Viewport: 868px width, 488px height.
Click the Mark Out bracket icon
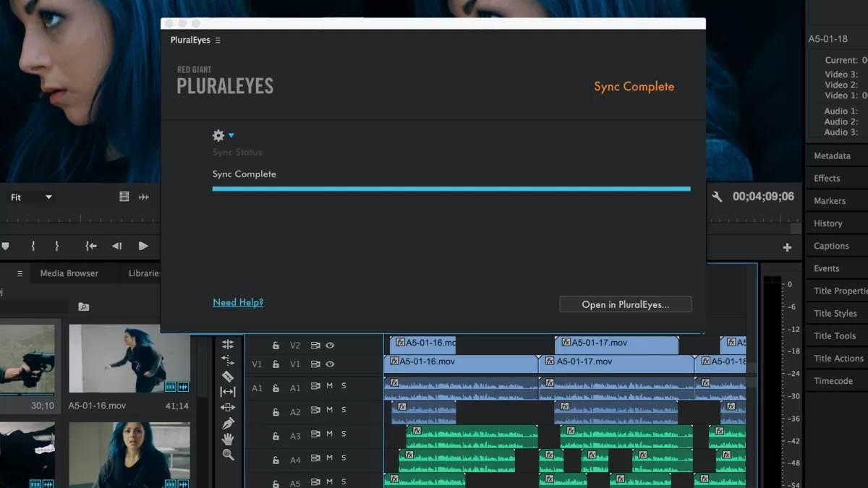pos(57,246)
